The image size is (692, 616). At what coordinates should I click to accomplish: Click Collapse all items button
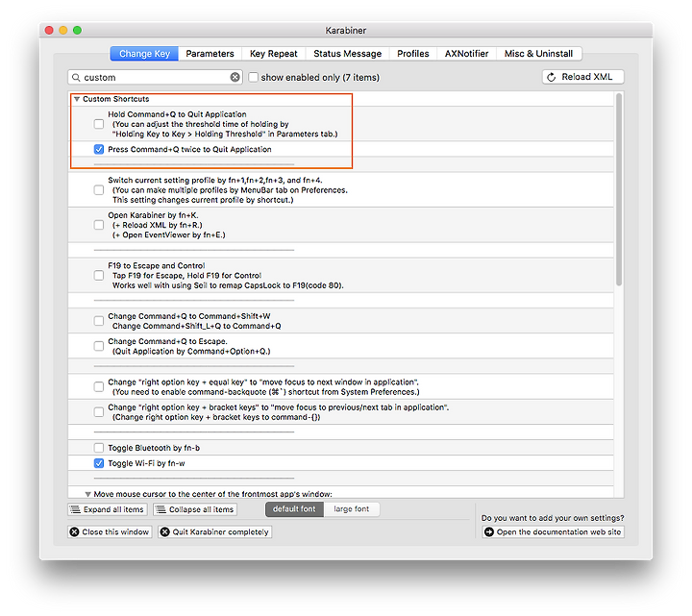click(x=195, y=509)
